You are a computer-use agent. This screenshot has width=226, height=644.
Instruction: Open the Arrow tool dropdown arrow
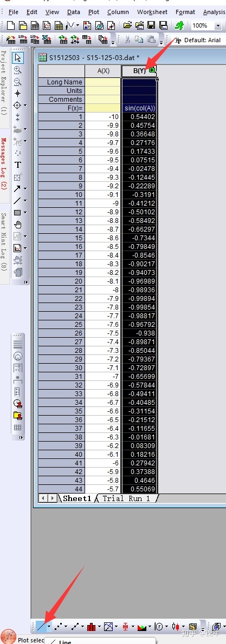pos(25,188)
